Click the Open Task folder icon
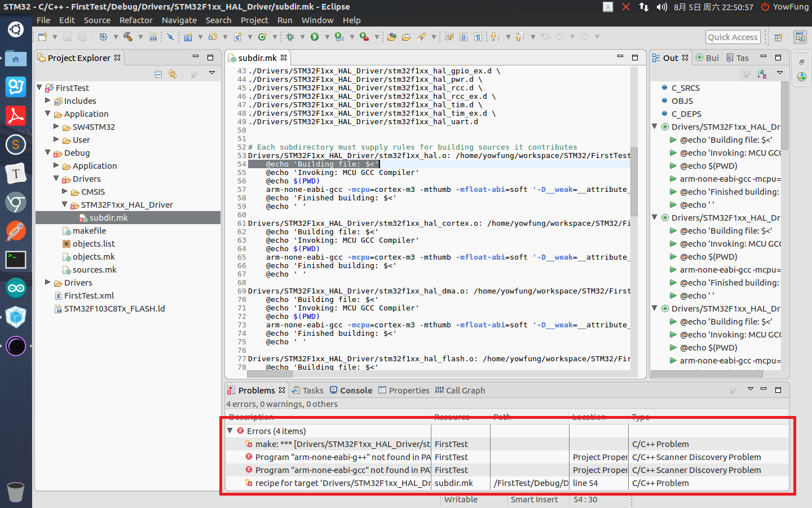Screen dimensions: 812x508 click(x=406, y=37)
